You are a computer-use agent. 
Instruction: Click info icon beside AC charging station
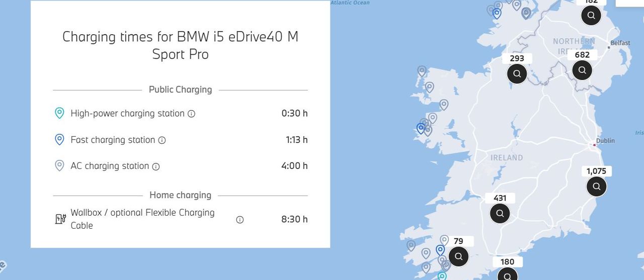(x=156, y=166)
